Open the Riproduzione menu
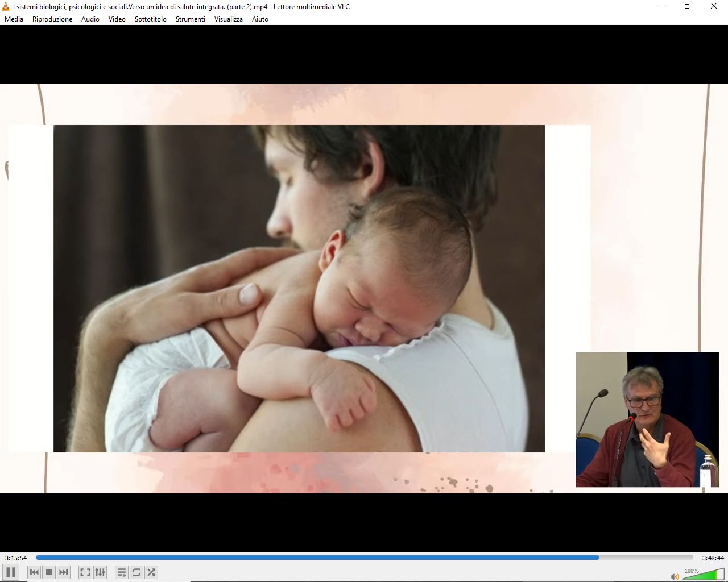The image size is (728, 582). coord(52,19)
